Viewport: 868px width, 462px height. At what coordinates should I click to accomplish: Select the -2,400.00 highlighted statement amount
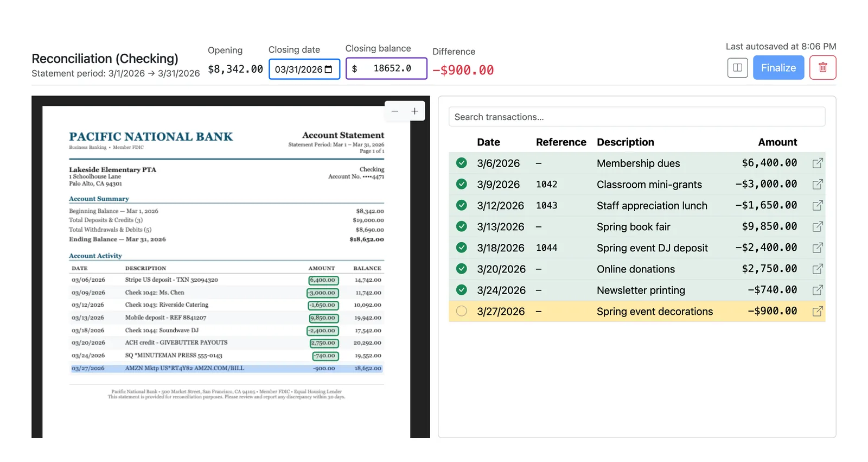point(323,331)
